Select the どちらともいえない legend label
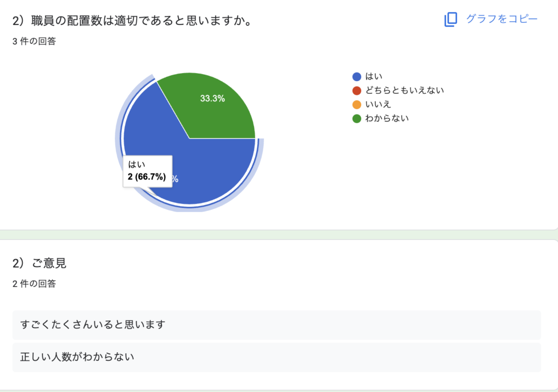Image resolution: width=558 pixels, height=392 pixels. pos(404,91)
